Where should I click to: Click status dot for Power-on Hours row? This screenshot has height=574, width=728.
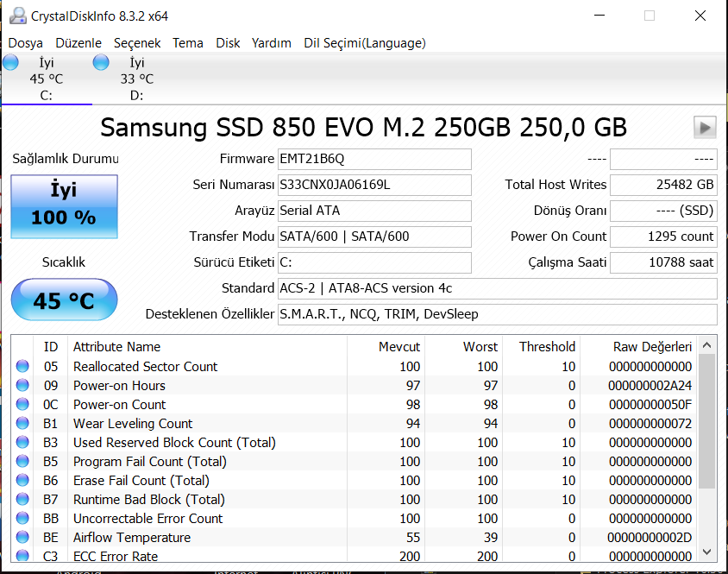pos(22,385)
